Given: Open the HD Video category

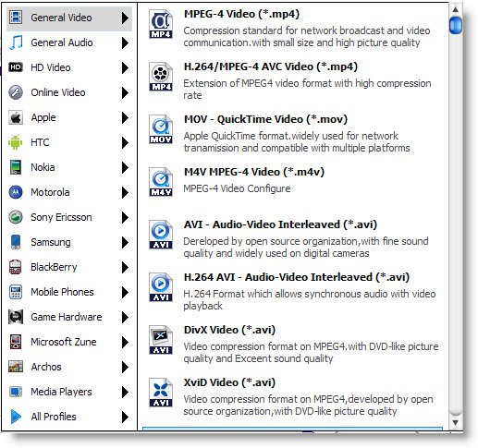Looking at the screenshot, I should 69,67.
